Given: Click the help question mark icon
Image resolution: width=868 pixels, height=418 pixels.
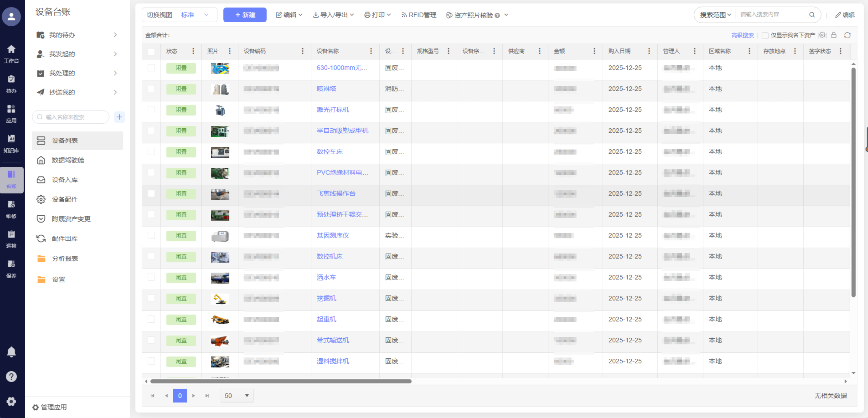Looking at the screenshot, I should pyautogui.click(x=11, y=376).
